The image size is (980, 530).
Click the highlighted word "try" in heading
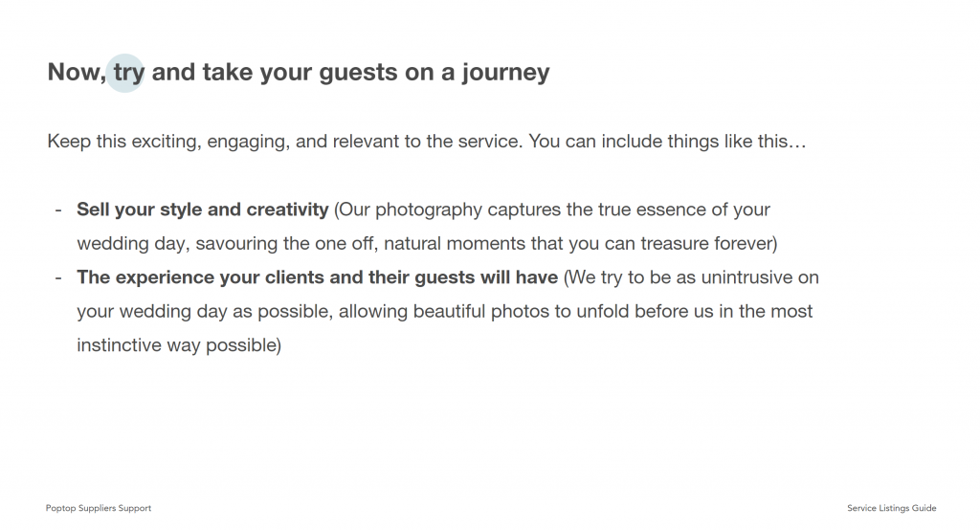click(x=128, y=73)
